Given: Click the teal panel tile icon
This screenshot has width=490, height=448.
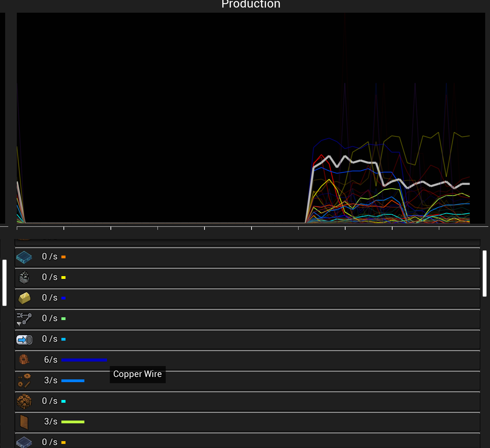Looking at the screenshot, I should 24,257.
